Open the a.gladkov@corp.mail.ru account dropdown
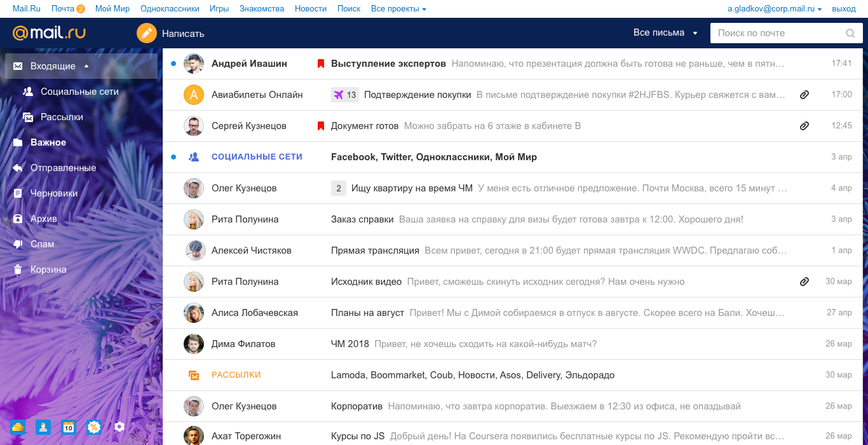 tap(775, 9)
